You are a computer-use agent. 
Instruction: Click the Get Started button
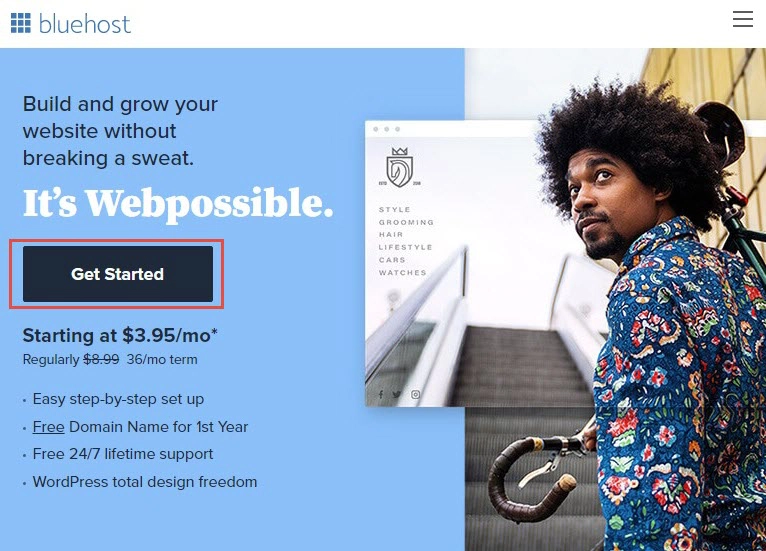(118, 274)
